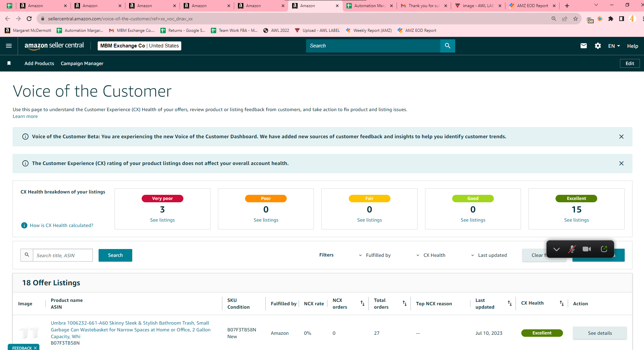Viewport: 644px width, 350px height.
Task: Dismiss the Voice of the Customer Beta banner
Action: pyautogui.click(x=621, y=137)
